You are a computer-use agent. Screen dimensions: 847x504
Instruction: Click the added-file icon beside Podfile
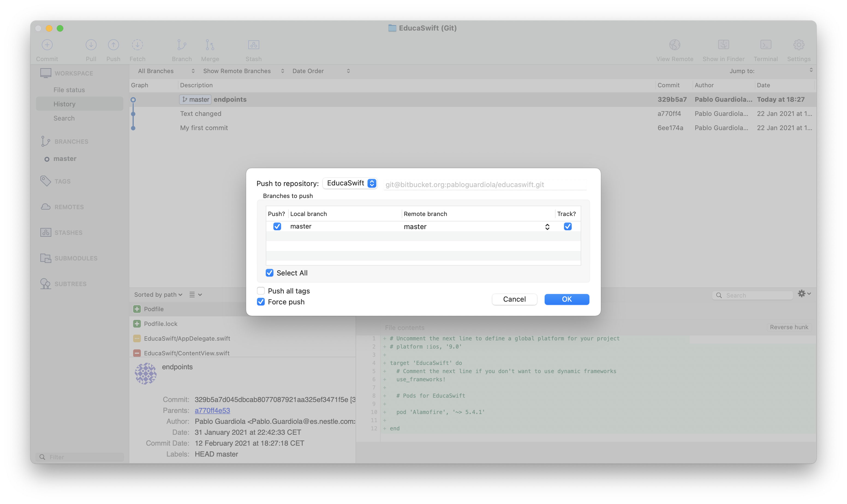pos(137,309)
